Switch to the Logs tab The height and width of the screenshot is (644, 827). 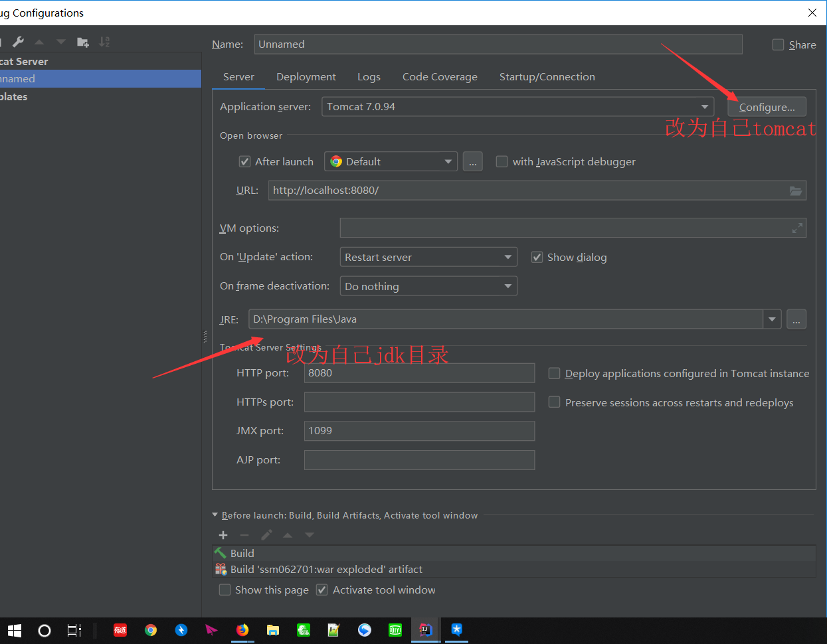click(369, 77)
